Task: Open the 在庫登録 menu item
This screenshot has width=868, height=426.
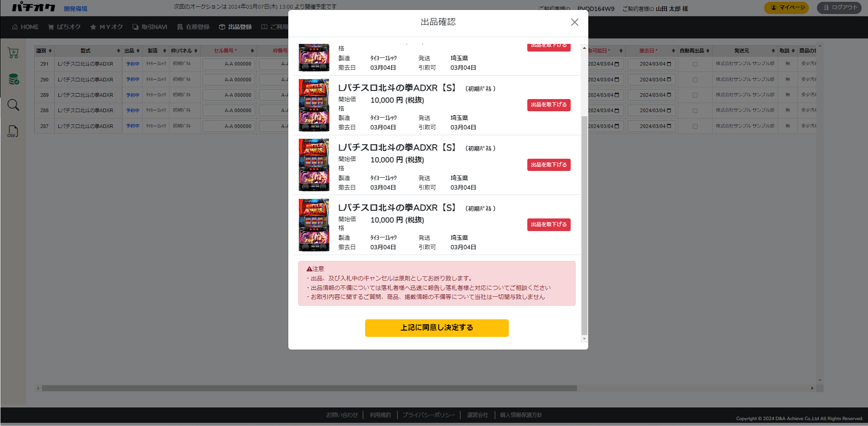Action: pyautogui.click(x=193, y=27)
